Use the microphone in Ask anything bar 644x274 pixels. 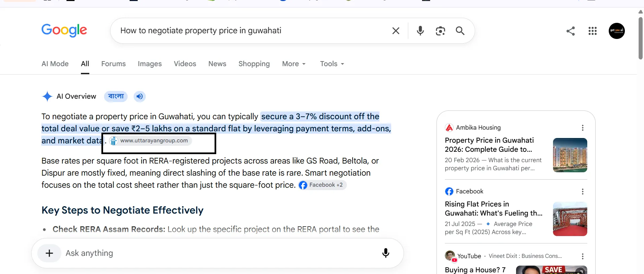tap(386, 253)
